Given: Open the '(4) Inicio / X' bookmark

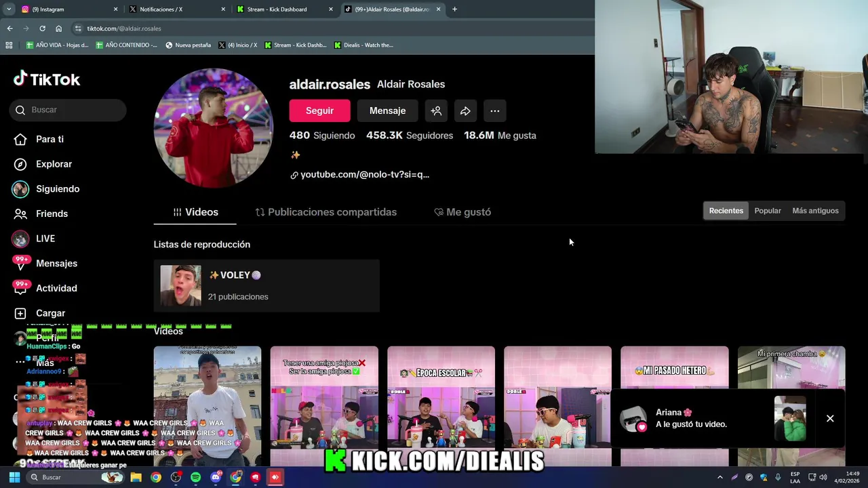Looking at the screenshot, I should coord(238,45).
